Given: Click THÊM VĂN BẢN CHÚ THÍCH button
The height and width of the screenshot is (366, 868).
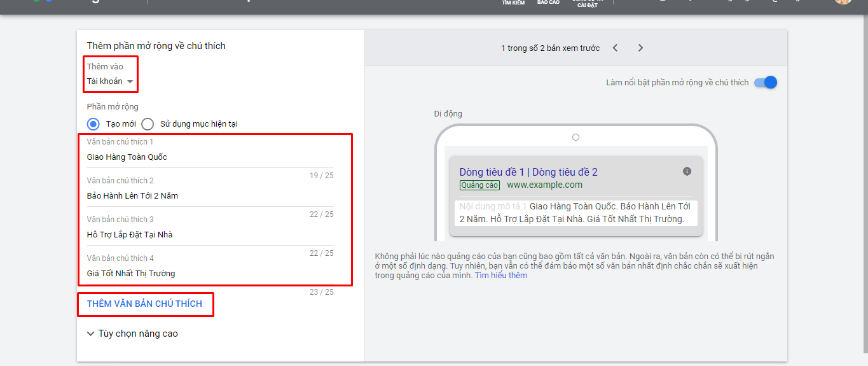Looking at the screenshot, I should (144, 304).
